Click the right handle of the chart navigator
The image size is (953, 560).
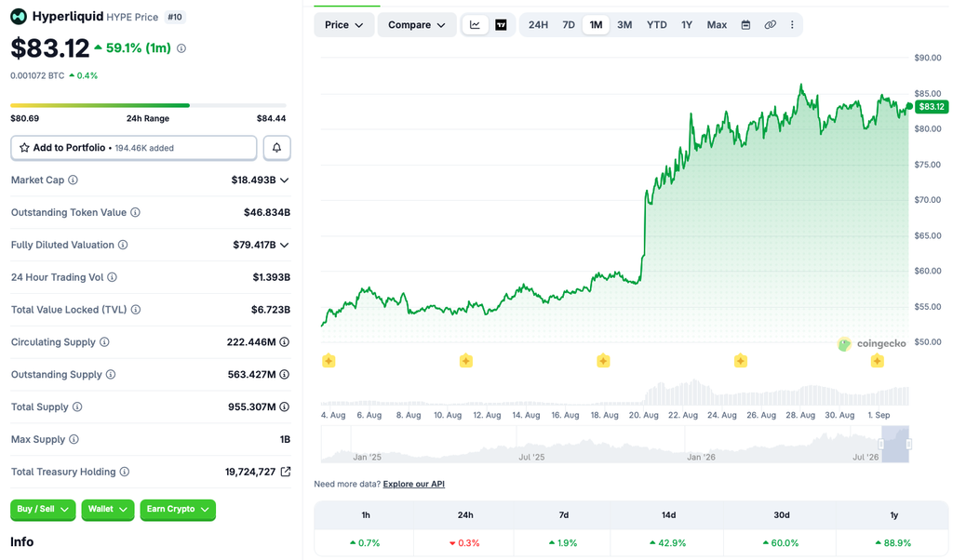click(x=908, y=444)
